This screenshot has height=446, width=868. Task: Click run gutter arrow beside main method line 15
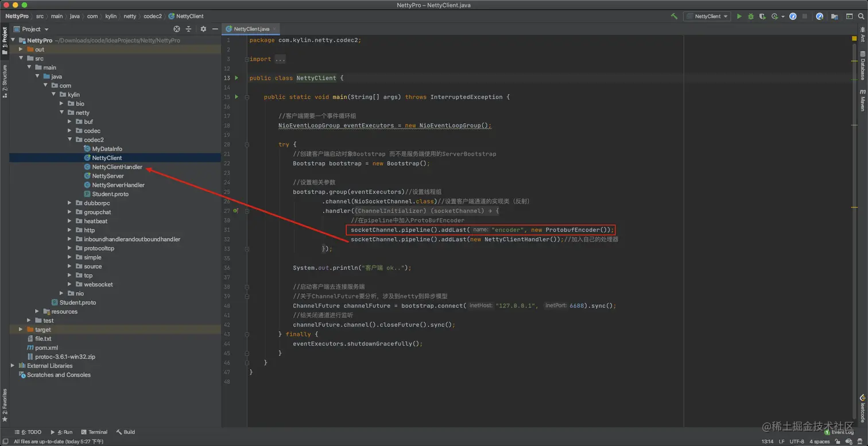click(236, 96)
